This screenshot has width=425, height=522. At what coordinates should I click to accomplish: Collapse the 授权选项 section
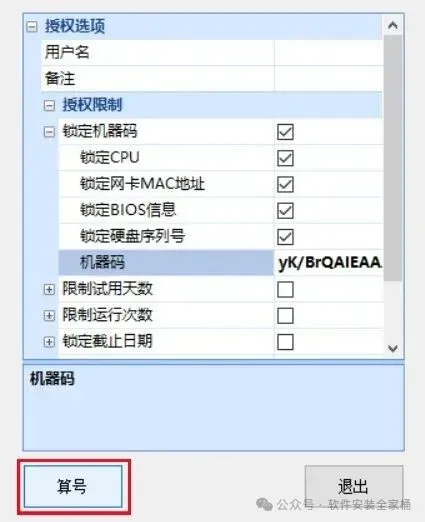point(32,27)
